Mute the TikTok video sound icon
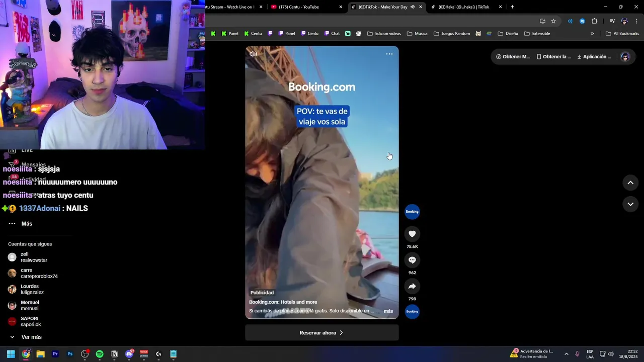The height and width of the screenshot is (362, 644). (x=253, y=54)
